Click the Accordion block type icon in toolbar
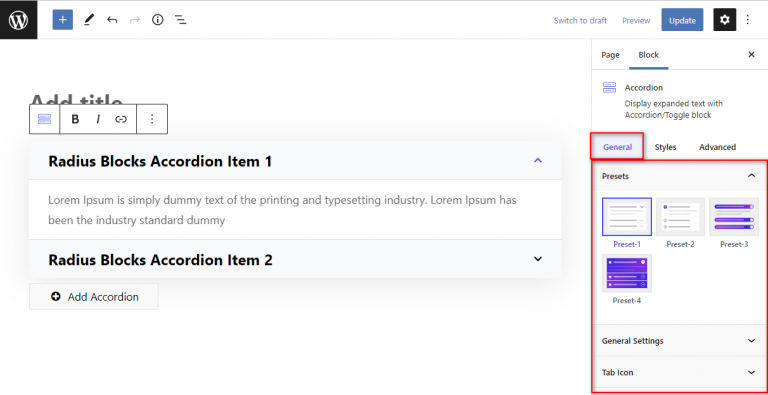768x395 pixels. 45,119
